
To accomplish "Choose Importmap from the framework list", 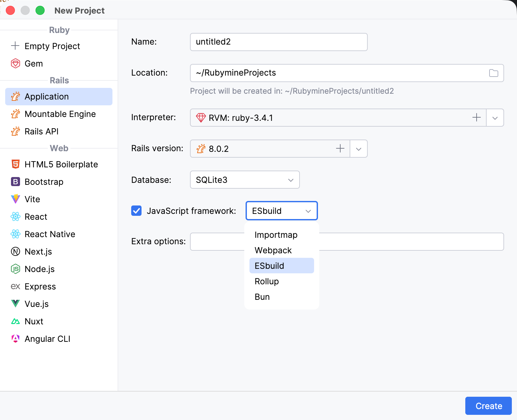I will (x=282, y=235).
